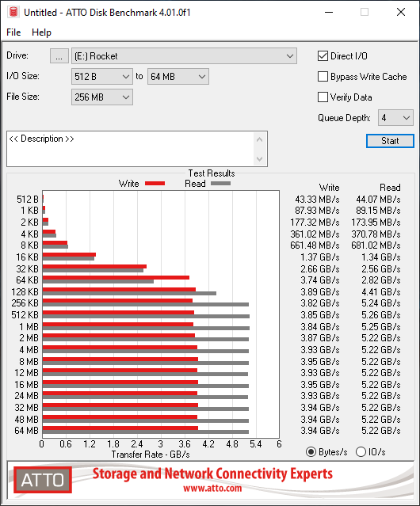Click the description box scroll down arrow
The image size is (420, 506).
point(260,158)
